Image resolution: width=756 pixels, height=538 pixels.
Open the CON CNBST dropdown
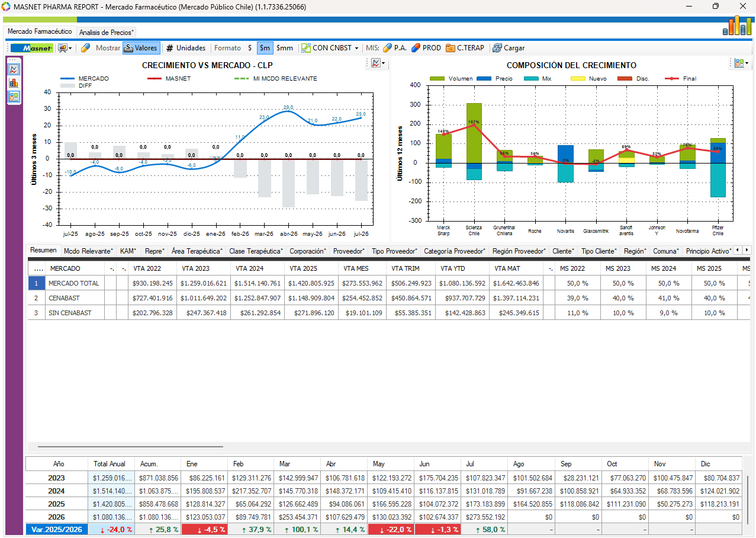[x=330, y=48]
